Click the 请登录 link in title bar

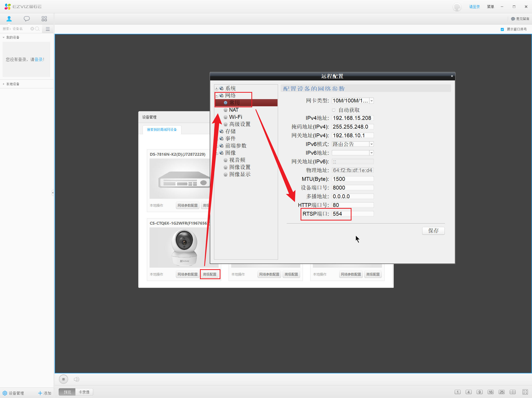474,7
